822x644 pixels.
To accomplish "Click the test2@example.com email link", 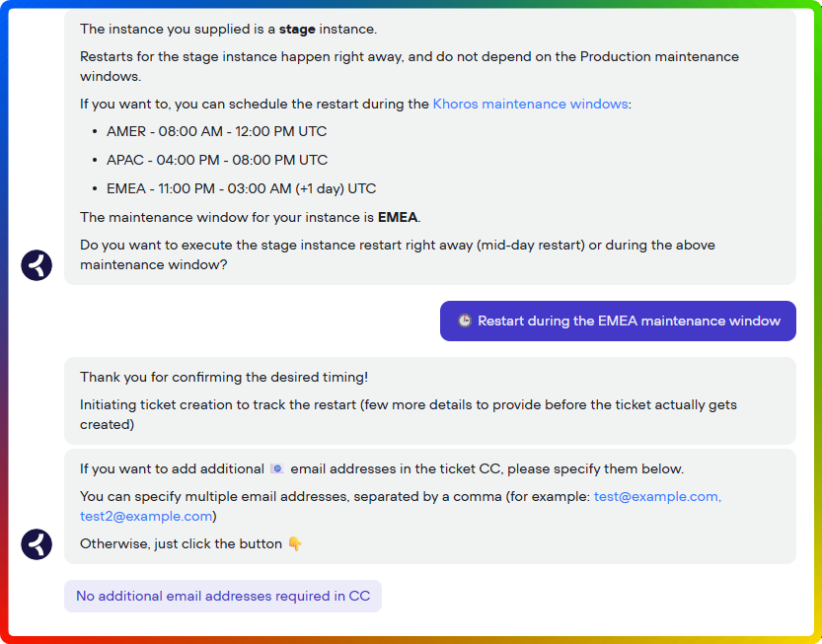I will pos(146,516).
